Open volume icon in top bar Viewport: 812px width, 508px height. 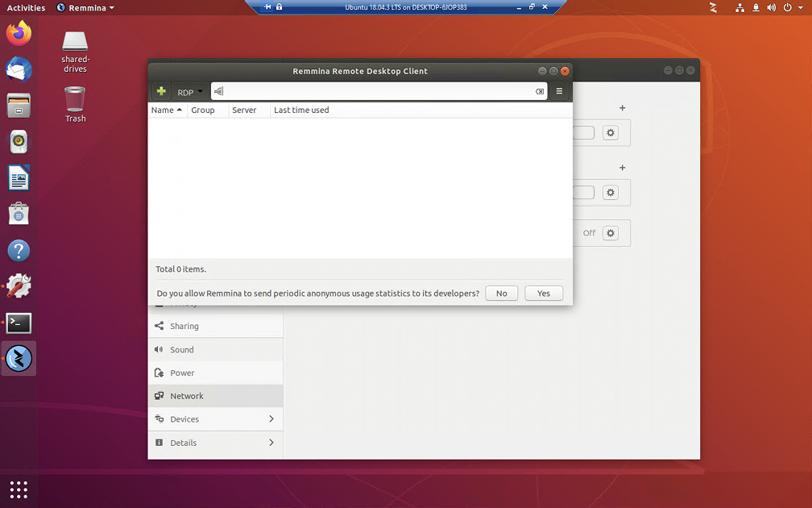click(772, 7)
